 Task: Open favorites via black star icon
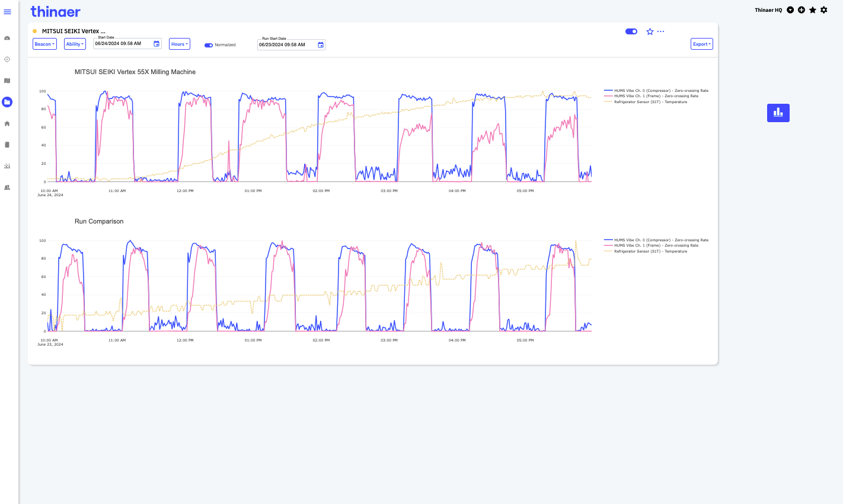click(813, 10)
